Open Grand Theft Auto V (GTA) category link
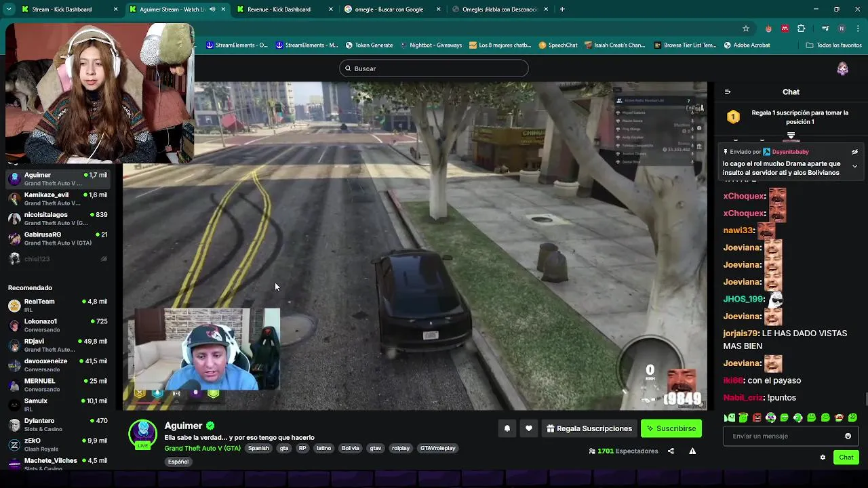Screen dimensions: 868x488 click(202, 448)
